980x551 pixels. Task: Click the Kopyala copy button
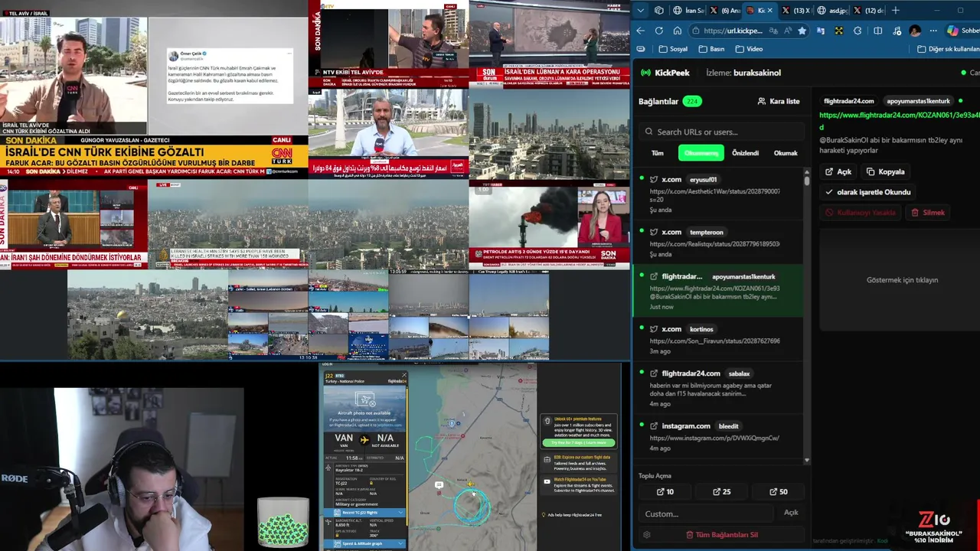pyautogui.click(x=886, y=171)
